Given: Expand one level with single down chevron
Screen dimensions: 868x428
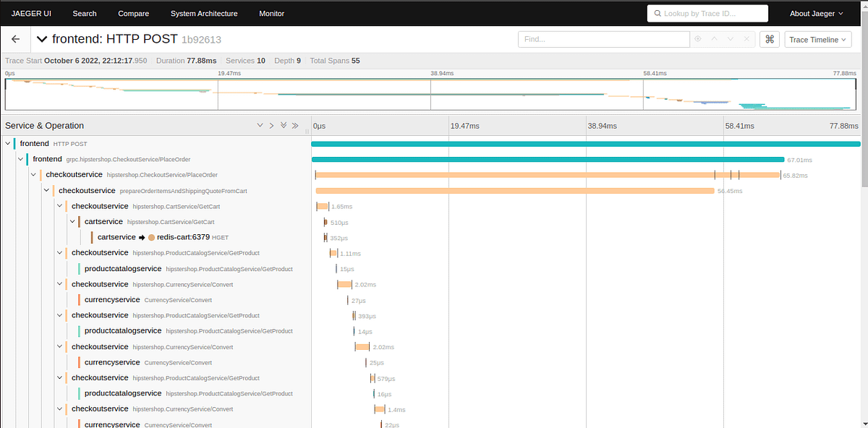Looking at the screenshot, I should [260, 126].
